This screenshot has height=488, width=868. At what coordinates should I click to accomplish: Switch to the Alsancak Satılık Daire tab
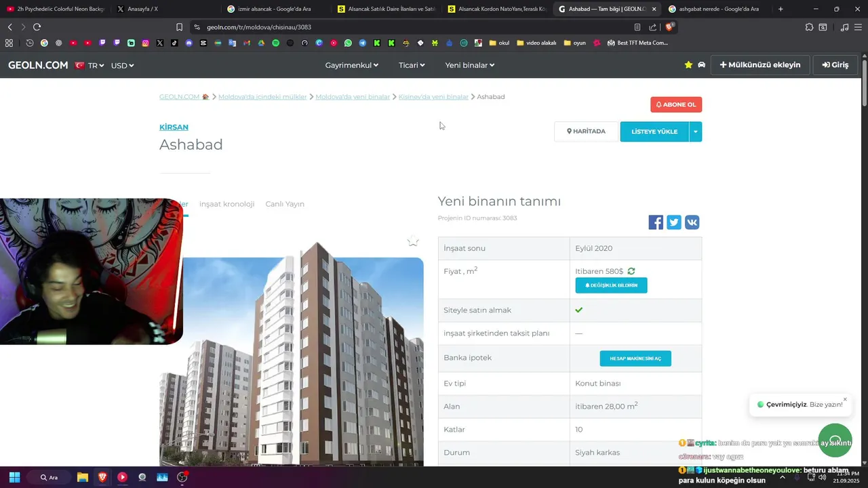[387, 9]
